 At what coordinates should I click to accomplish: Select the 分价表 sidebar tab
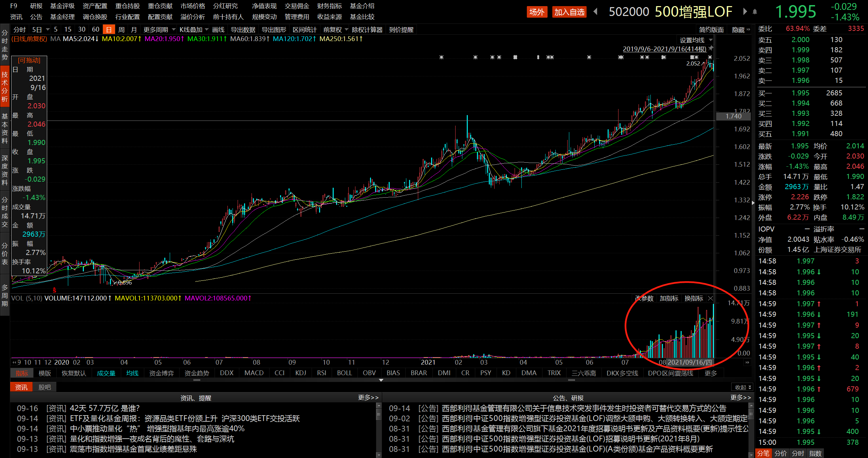[x=5, y=254]
